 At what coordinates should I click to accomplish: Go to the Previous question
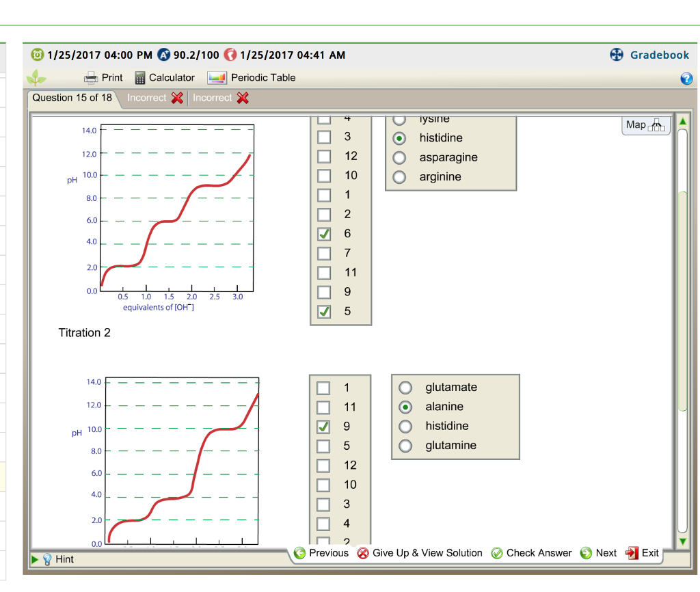(321, 553)
